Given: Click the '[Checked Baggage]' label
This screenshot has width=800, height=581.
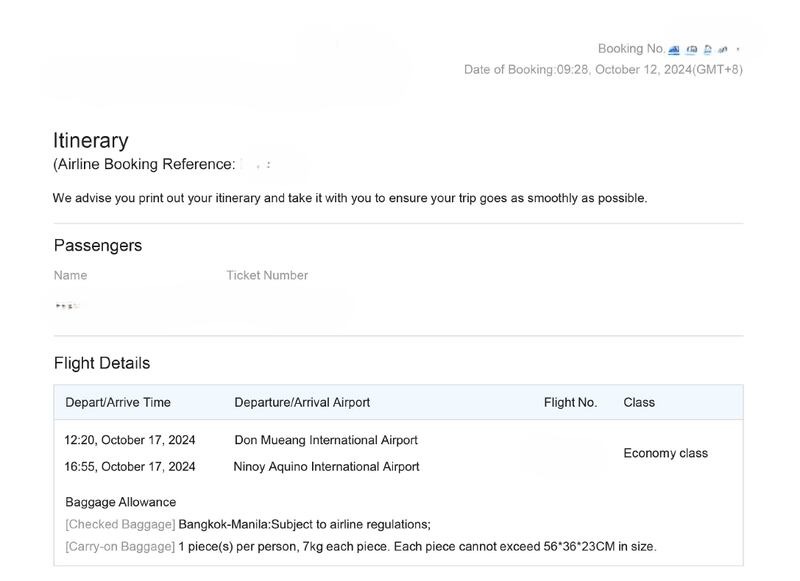Looking at the screenshot, I should coord(120,524).
